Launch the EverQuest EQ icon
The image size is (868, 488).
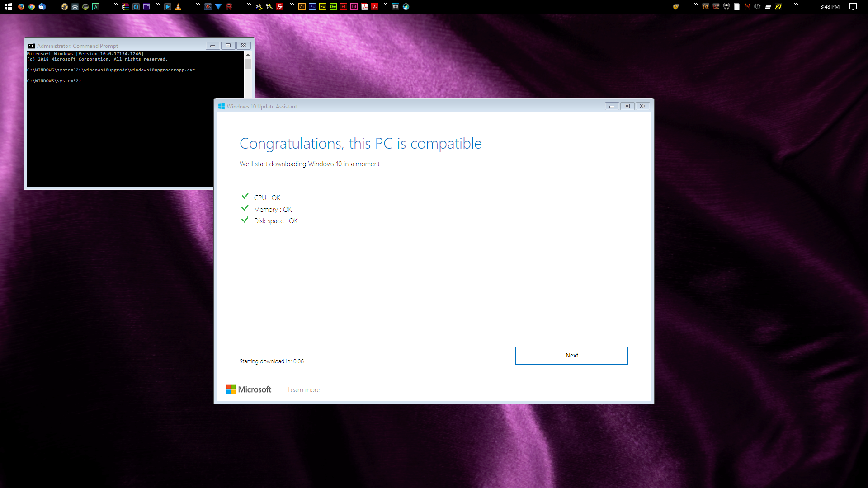click(x=706, y=7)
